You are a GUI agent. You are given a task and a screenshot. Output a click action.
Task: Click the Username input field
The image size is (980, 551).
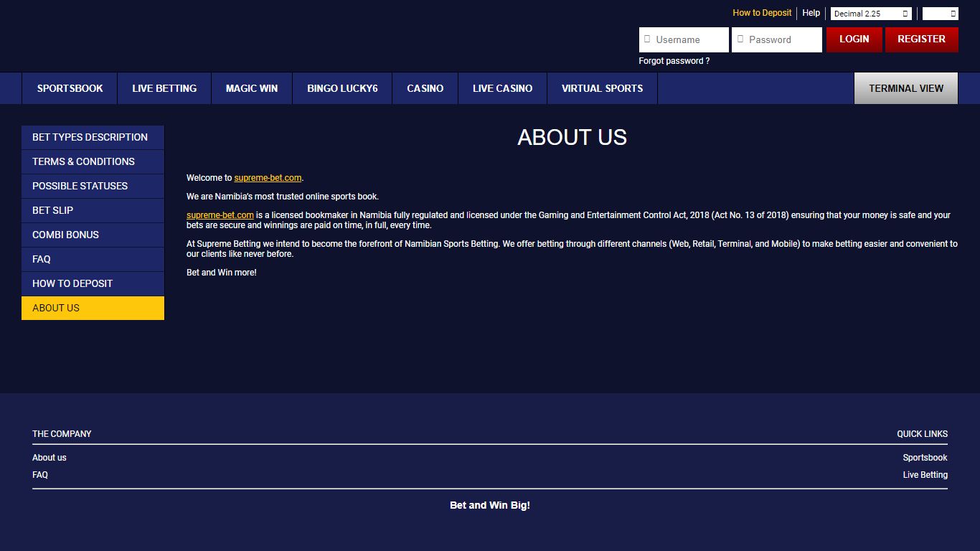[684, 39]
